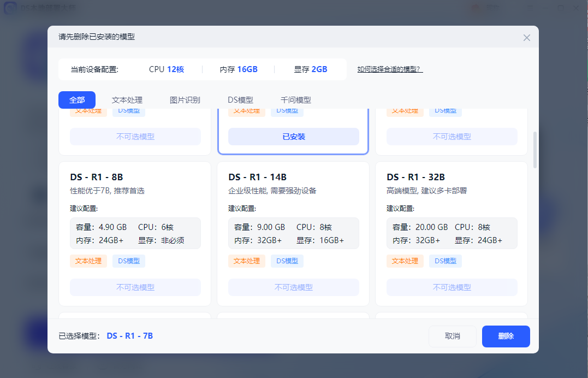Viewport: 588px width, 378px height.
Task: Click the 已安装 label on the installed model
Action: click(293, 137)
